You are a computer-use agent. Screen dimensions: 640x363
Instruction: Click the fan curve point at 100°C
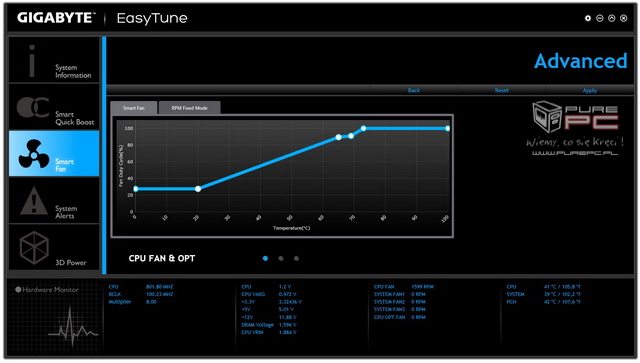coord(448,128)
